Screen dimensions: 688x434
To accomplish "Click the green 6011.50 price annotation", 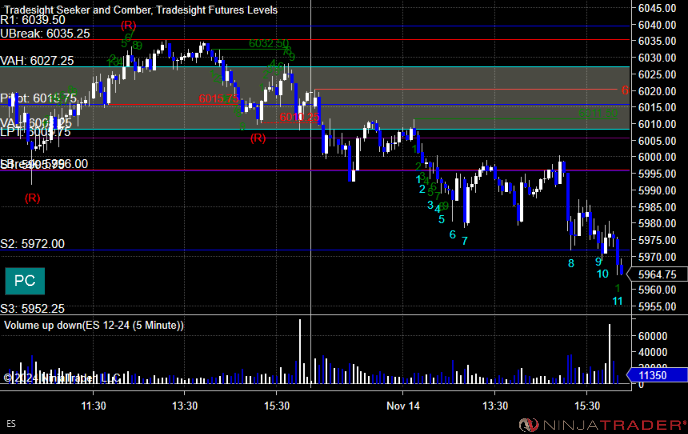I will coord(598,114).
